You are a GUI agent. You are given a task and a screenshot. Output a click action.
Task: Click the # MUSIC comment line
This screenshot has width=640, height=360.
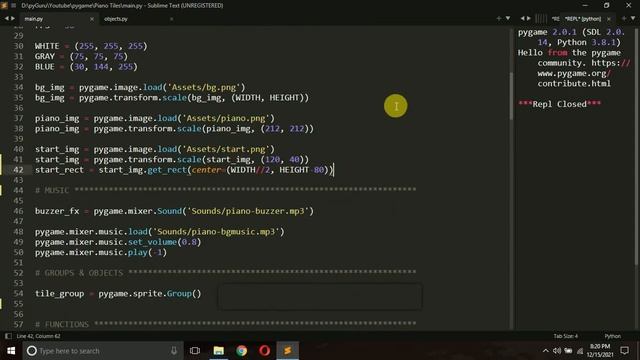pos(226,190)
